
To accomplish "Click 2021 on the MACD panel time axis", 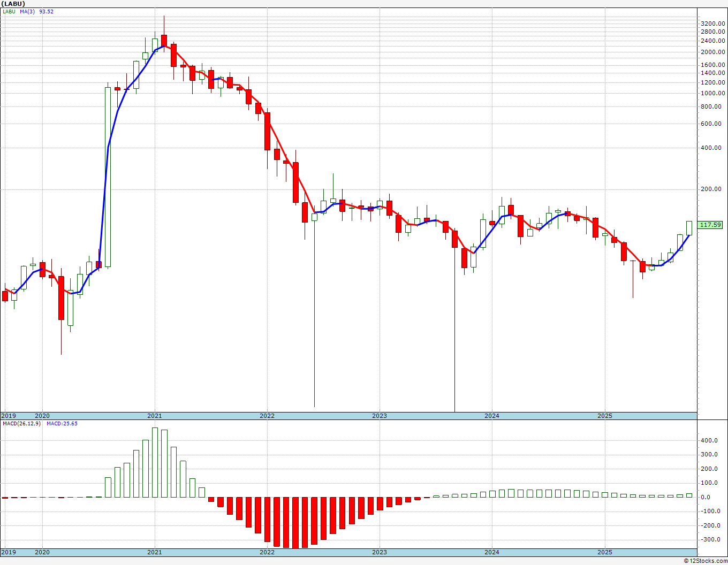I will 154,552.
